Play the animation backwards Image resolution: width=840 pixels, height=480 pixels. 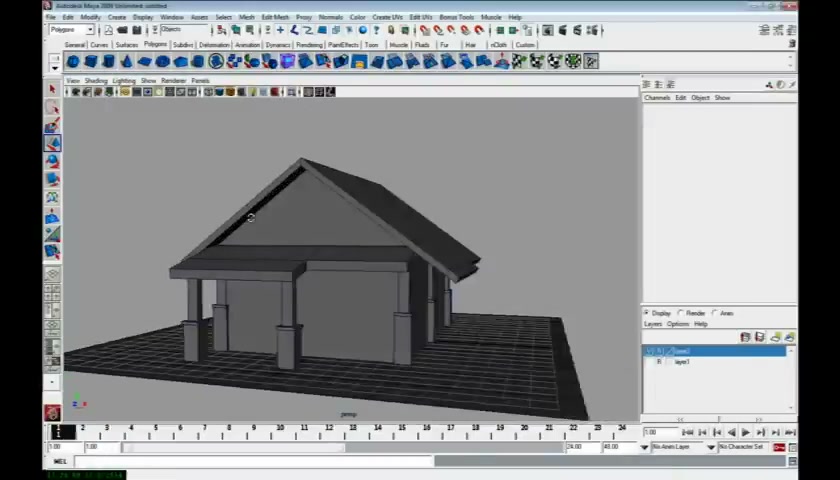click(731, 432)
